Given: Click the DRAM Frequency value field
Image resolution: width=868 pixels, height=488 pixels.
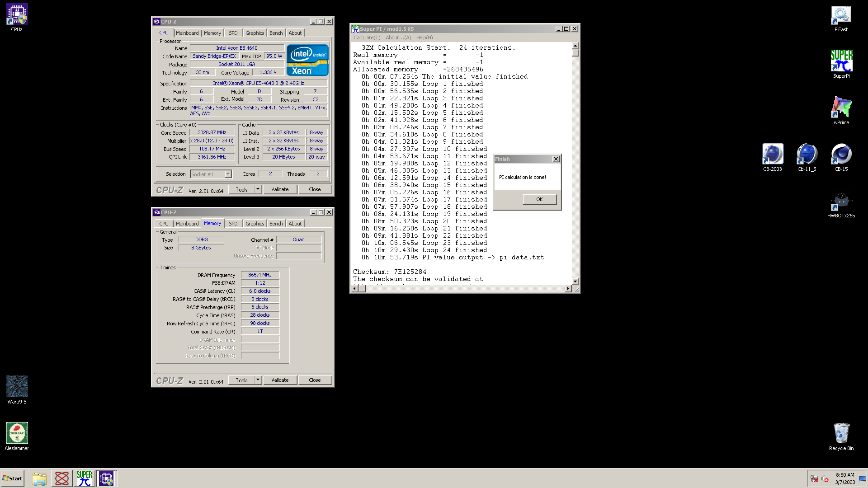Looking at the screenshot, I should coord(260,275).
